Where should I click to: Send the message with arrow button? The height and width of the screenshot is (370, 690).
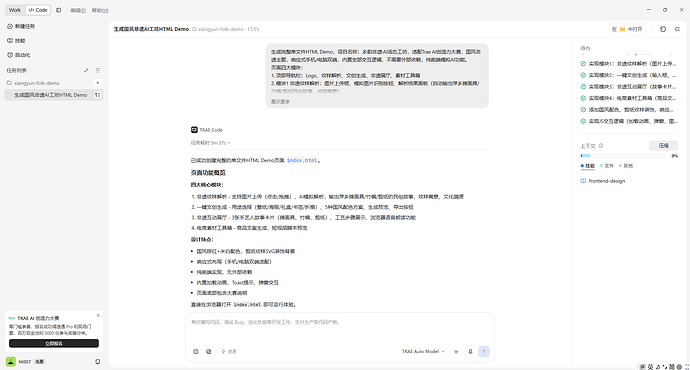click(484, 352)
